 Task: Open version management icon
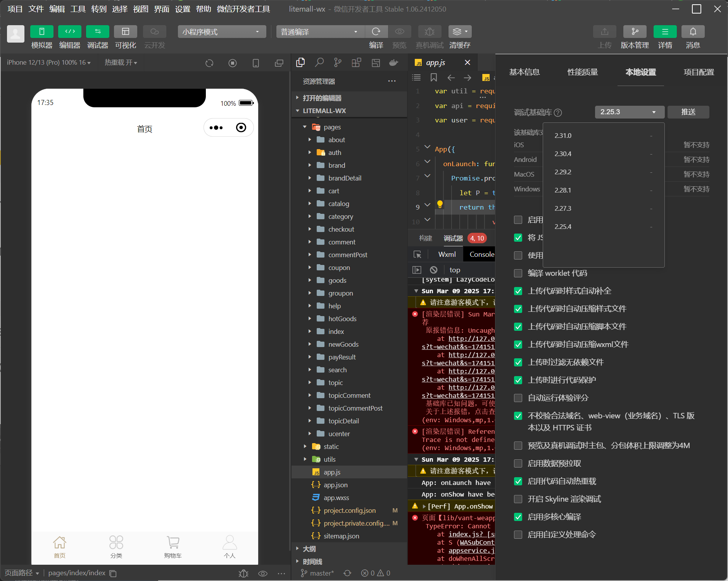tap(635, 32)
